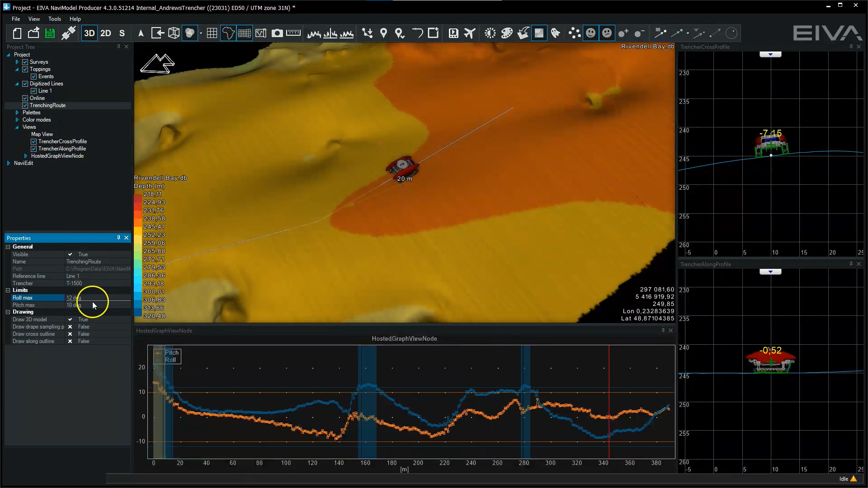The height and width of the screenshot is (488, 868).
Task: Click the first profile graph icon
Action: [x=314, y=33]
